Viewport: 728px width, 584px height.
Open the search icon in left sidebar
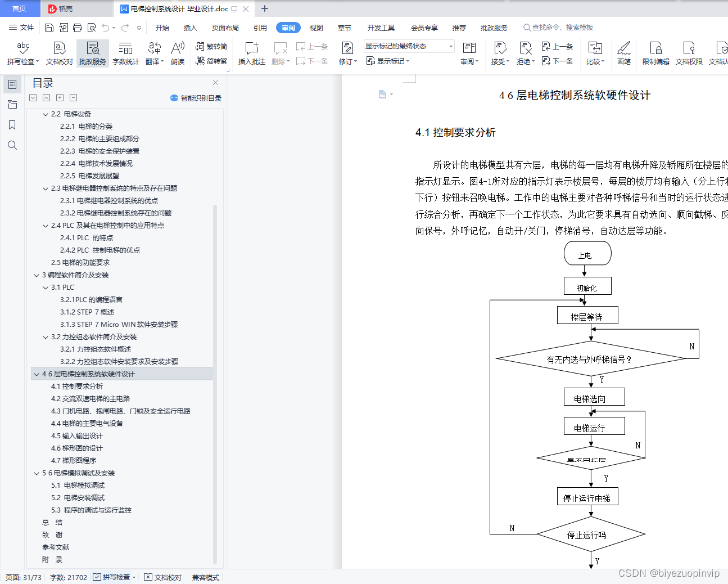click(12, 145)
